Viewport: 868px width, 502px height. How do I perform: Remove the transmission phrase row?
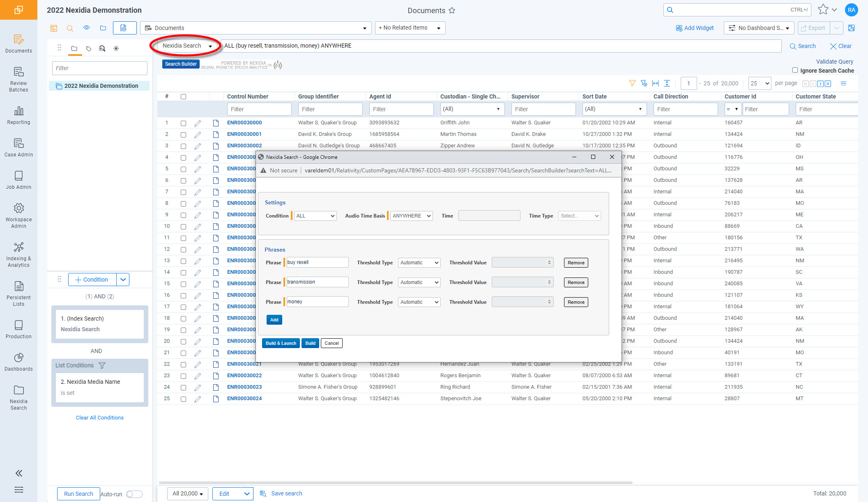click(x=576, y=282)
